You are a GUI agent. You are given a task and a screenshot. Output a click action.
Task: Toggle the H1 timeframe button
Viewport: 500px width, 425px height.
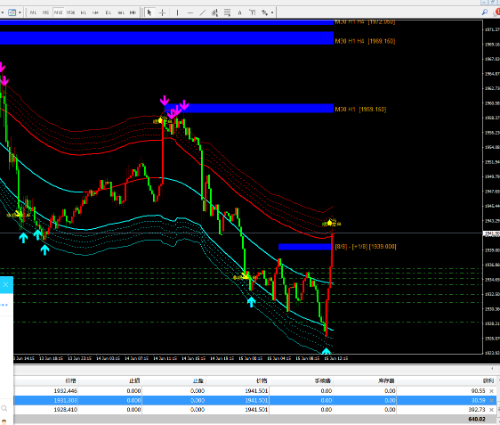(83, 13)
